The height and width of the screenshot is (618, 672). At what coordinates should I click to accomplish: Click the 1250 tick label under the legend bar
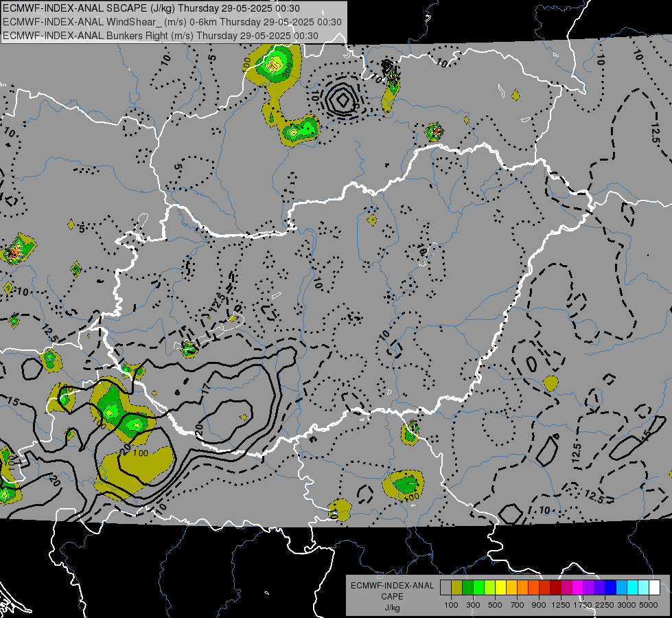(x=561, y=605)
